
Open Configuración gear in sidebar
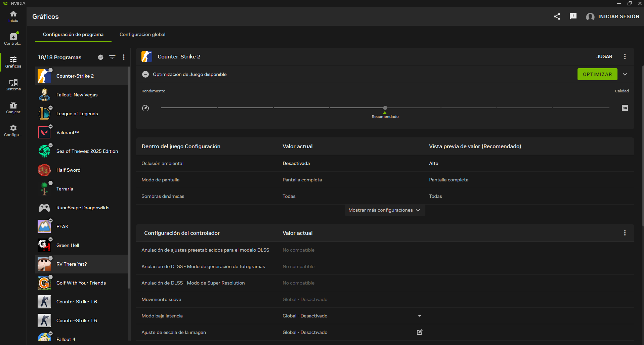(13, 130)
